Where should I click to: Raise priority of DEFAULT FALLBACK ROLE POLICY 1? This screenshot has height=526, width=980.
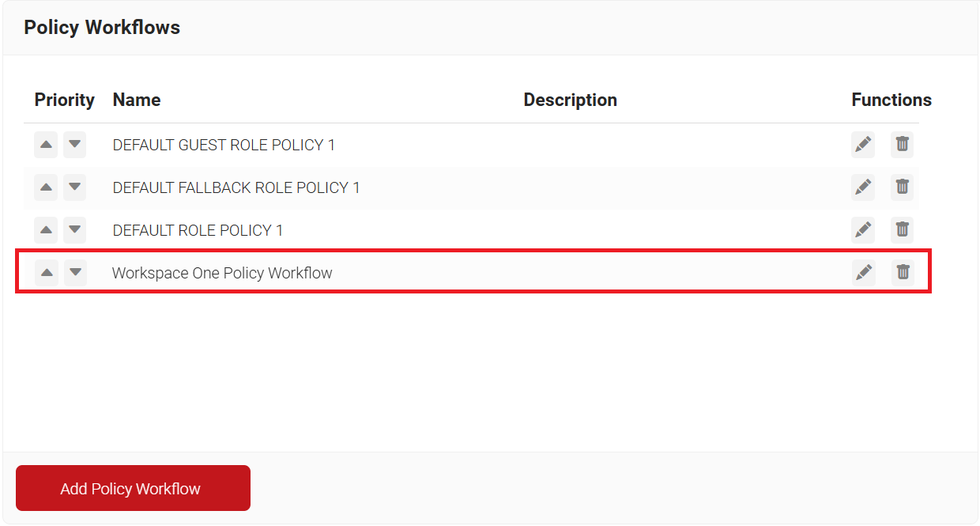[x=46, y=187]
